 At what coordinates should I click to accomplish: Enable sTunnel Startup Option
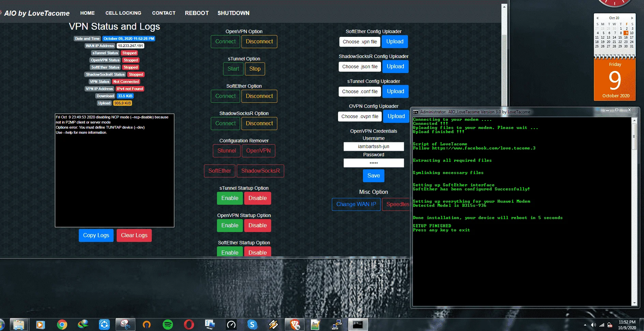click(x=230, y=198)
